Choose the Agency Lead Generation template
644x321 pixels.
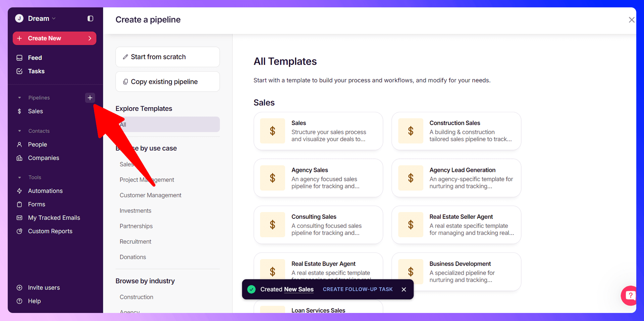tap(456, 178)
